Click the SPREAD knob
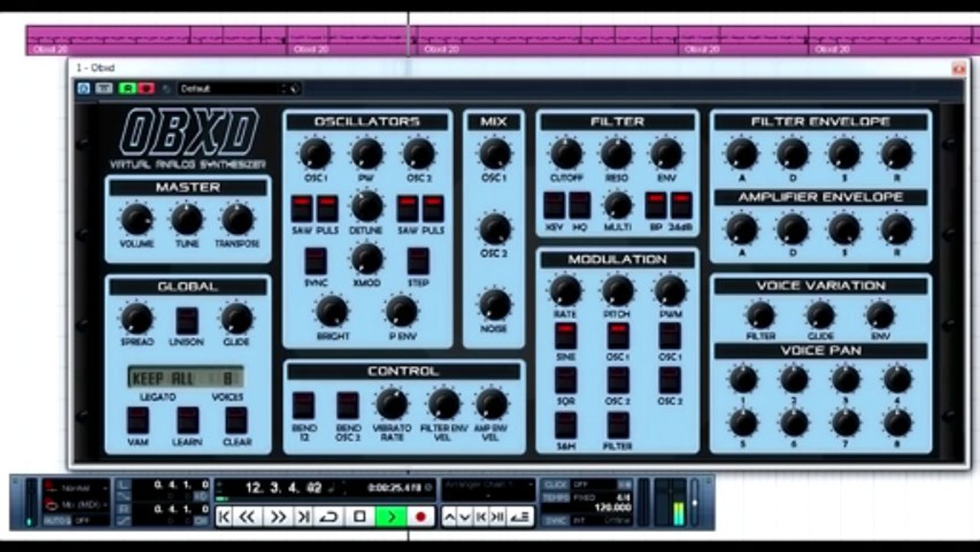Viewport: 980px width, 552px height. [136, 318]
